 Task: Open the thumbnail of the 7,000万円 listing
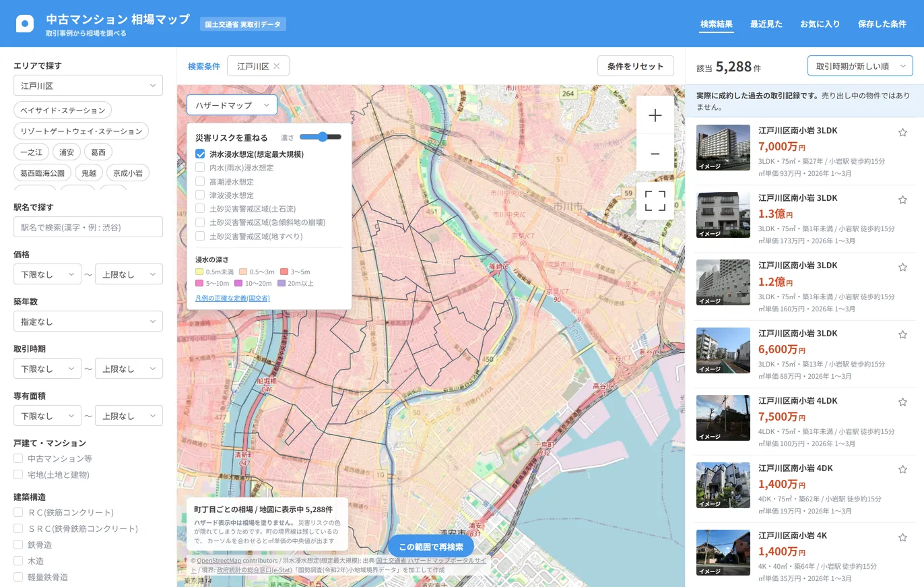[x=723, y=148]
